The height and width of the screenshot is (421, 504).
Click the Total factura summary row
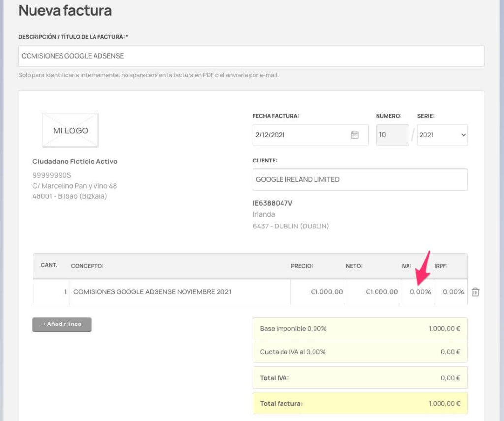click(360, 403)
